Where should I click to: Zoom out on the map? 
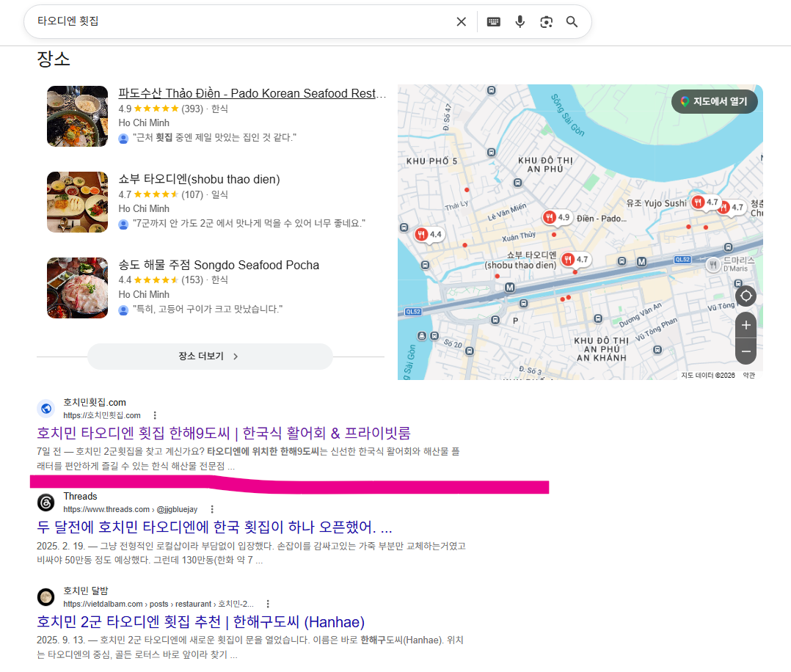tap(746, 351)
